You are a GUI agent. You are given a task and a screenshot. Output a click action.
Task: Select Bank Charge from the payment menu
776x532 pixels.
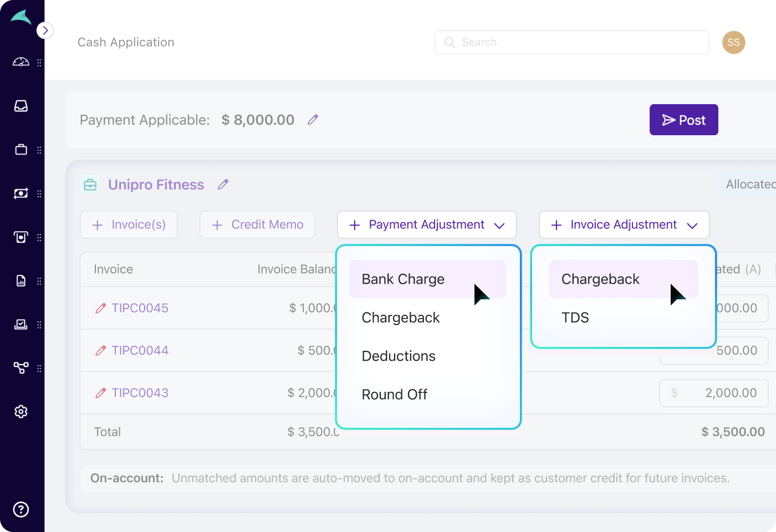(x=403, y=279)
